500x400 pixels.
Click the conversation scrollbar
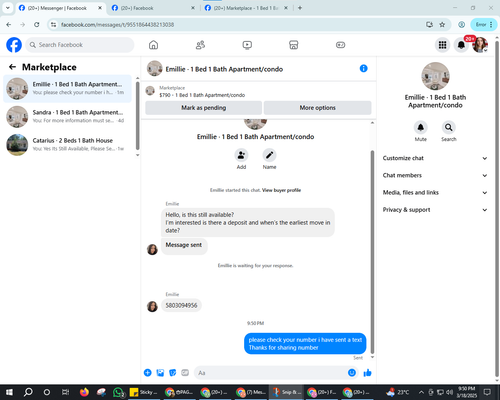[372, 252]
